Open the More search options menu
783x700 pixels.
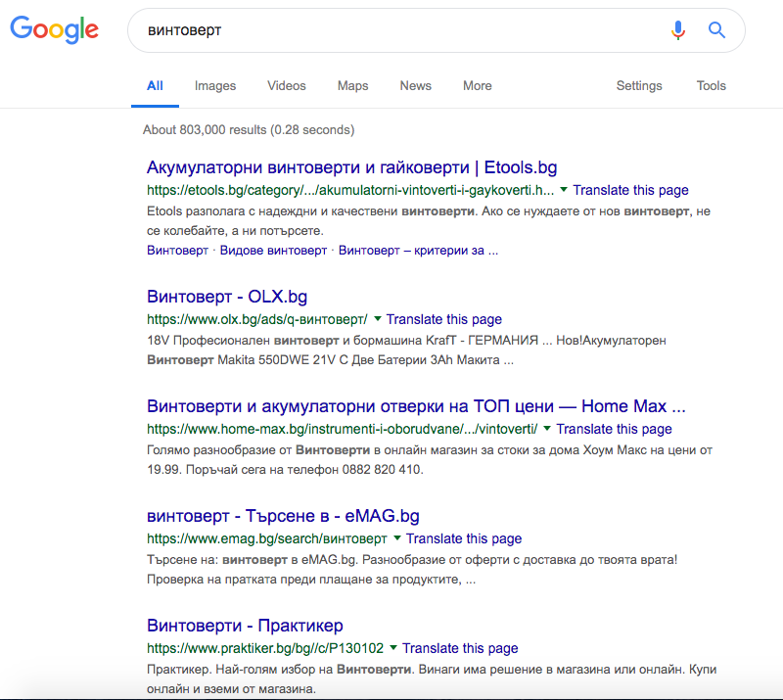[478, 86]
